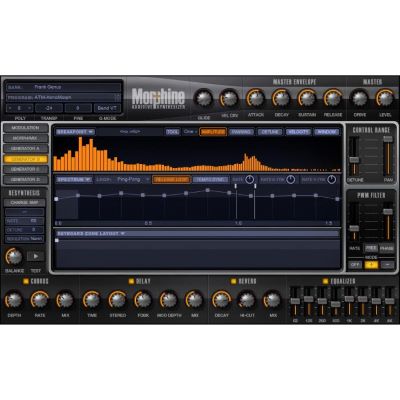
Task: Click the Master Level knob
Action: (385, 98)
